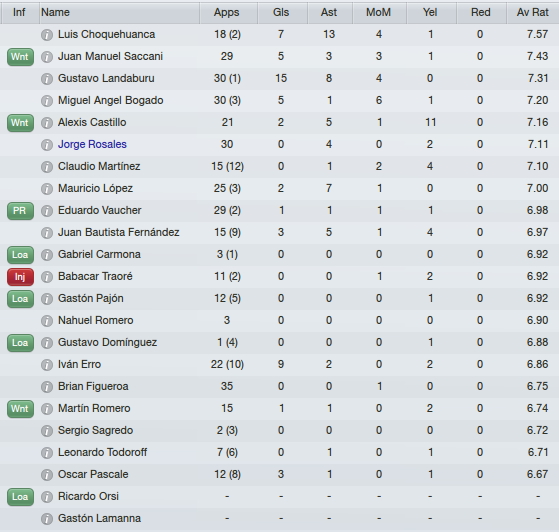Open info icon for Gustavo Landaburu
This screenshot has height=532, width=559.
click(x=47, y=78)
